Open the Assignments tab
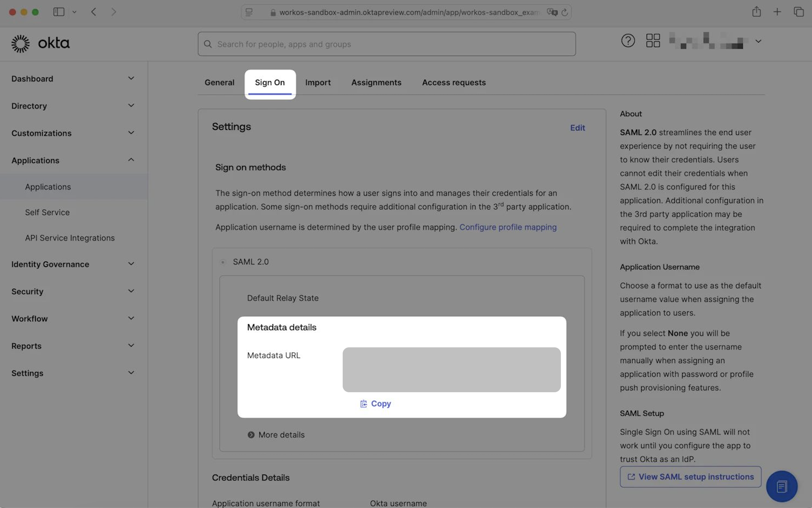The height and width of the screenshot is (508, 812). point(376,82)
